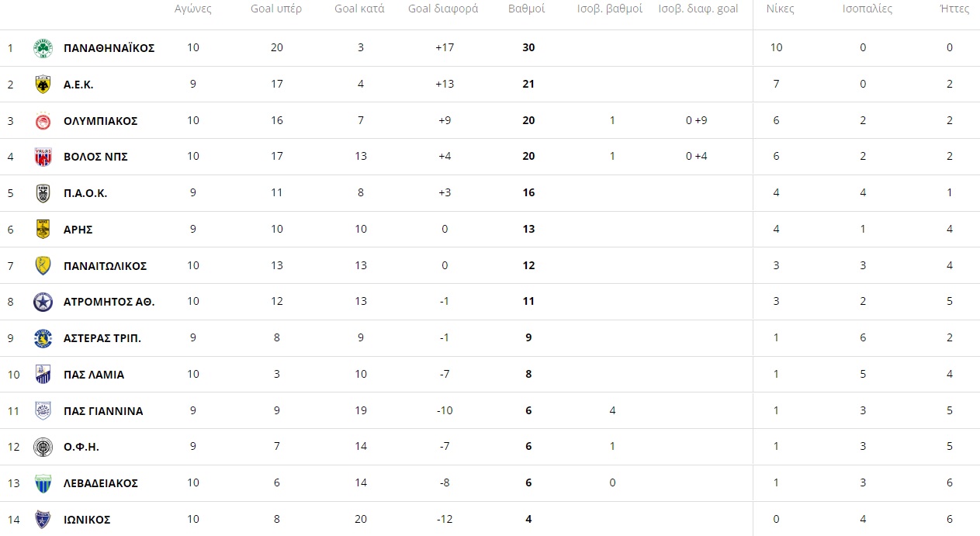The height and width of the screenshot is (536, 980).
Task: Click the AEK yellow eagle crest
Action: [x=43, y=85]
